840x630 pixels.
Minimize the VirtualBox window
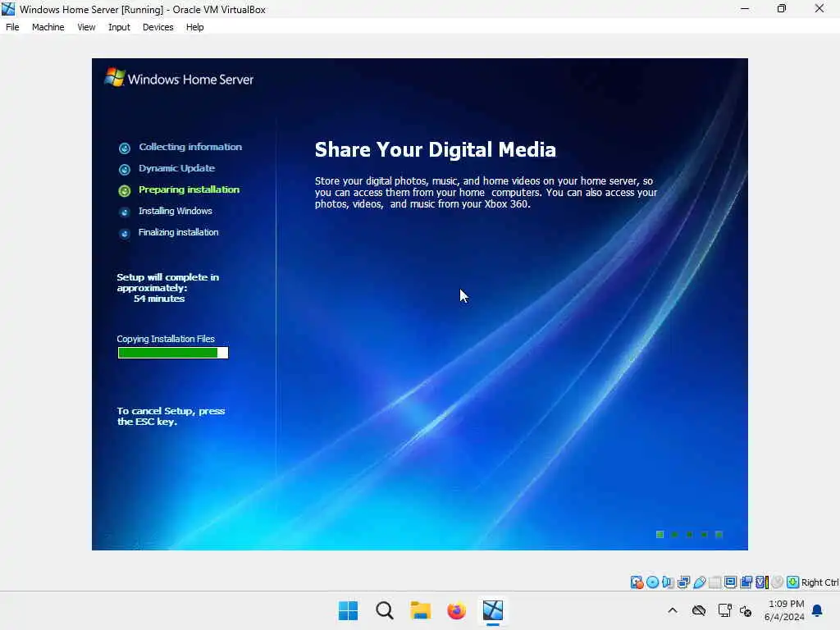click(x=745, y=8)
